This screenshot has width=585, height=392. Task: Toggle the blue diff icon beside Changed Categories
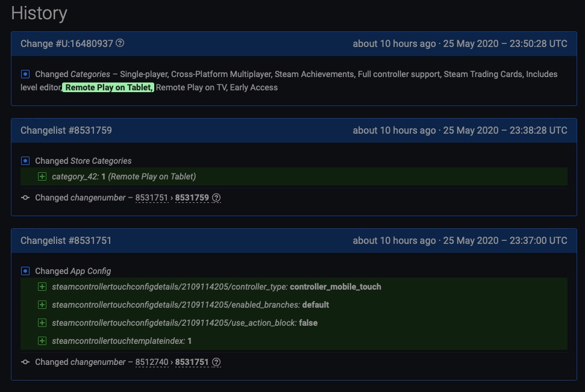[x=24, y=73]
